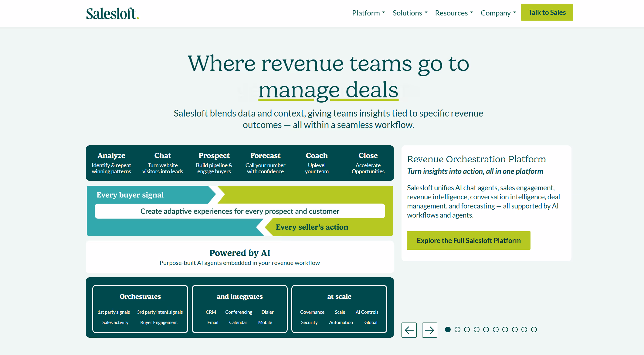Image resolution: width=644 pixels, height=355 pixels.
Task: Select the Chat capability tile
Action: 163,163
